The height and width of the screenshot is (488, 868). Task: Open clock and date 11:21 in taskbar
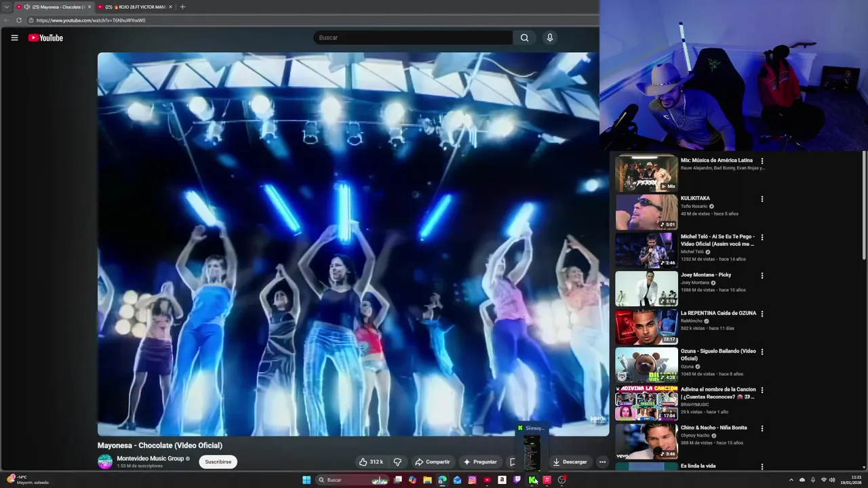coord(850,480)
